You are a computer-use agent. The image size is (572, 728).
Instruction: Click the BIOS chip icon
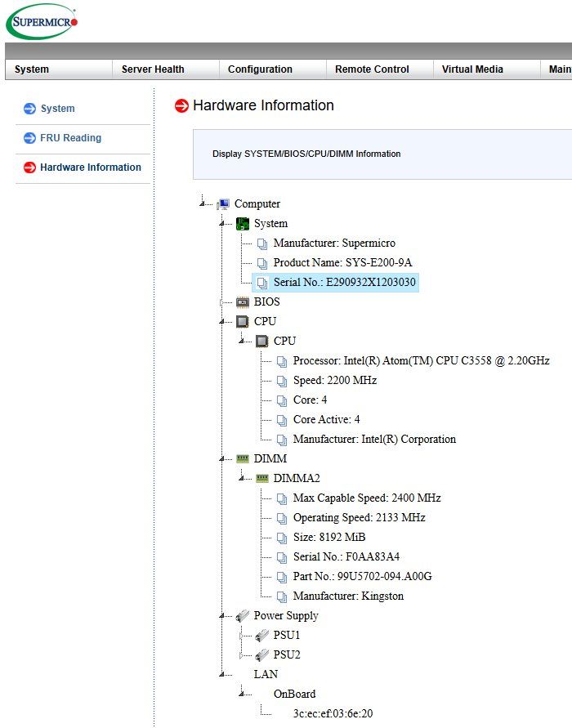coord(243,302)
